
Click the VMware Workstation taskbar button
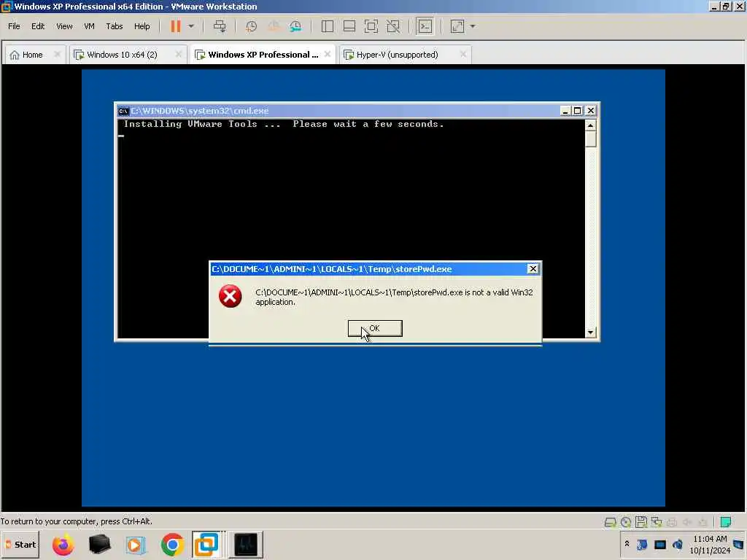pyautogui.click(x=207, y=545)
